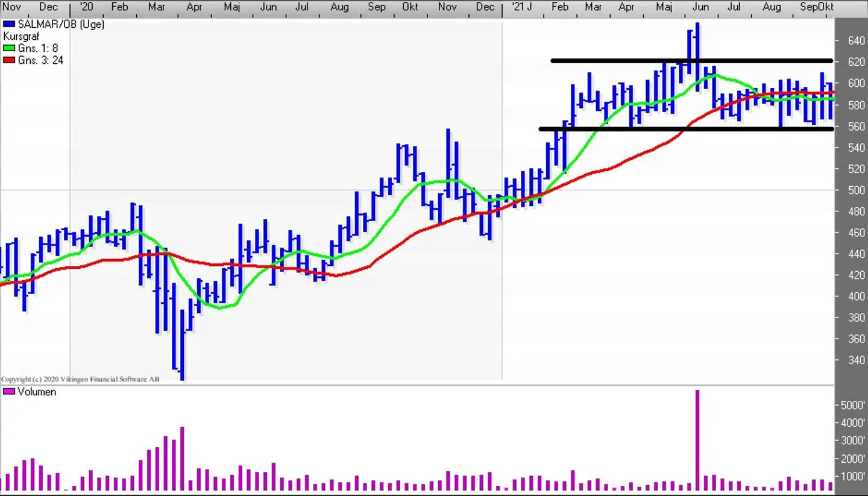Click the Vikingen Financial Software copyright text

pos(80,379)
